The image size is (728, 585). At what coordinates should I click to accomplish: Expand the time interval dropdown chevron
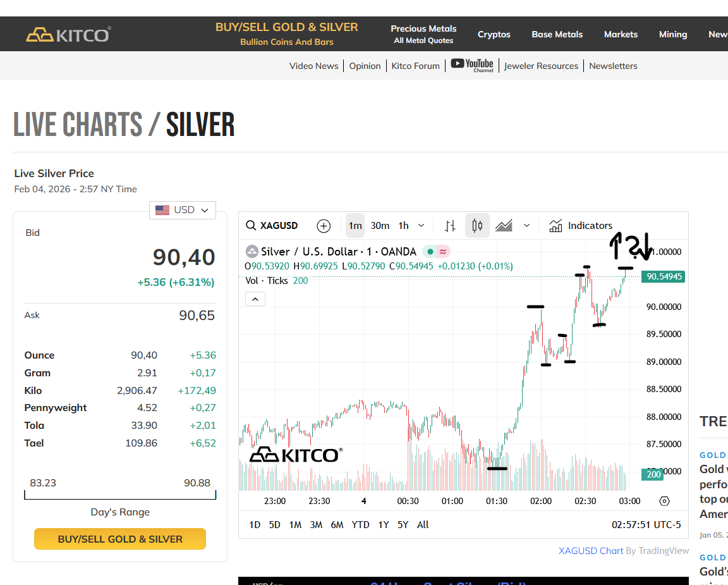coord(422,226)
